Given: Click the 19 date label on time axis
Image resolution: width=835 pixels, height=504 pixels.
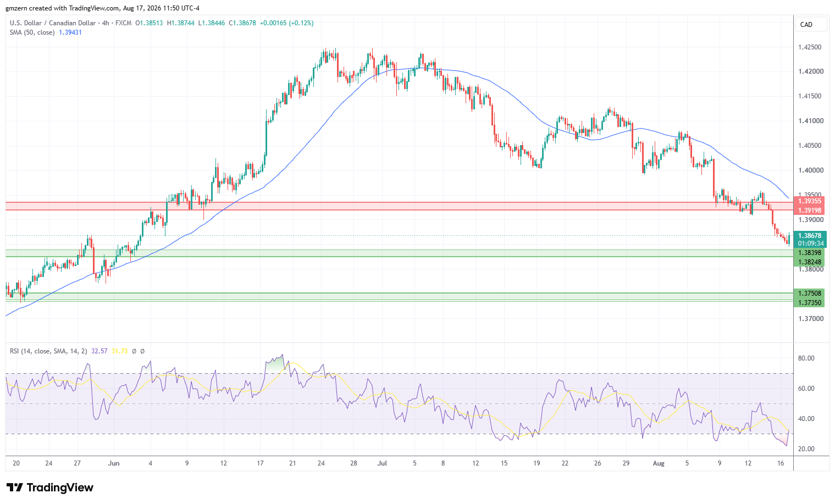Looking at the screenshot, I should (x=537, y=463).
